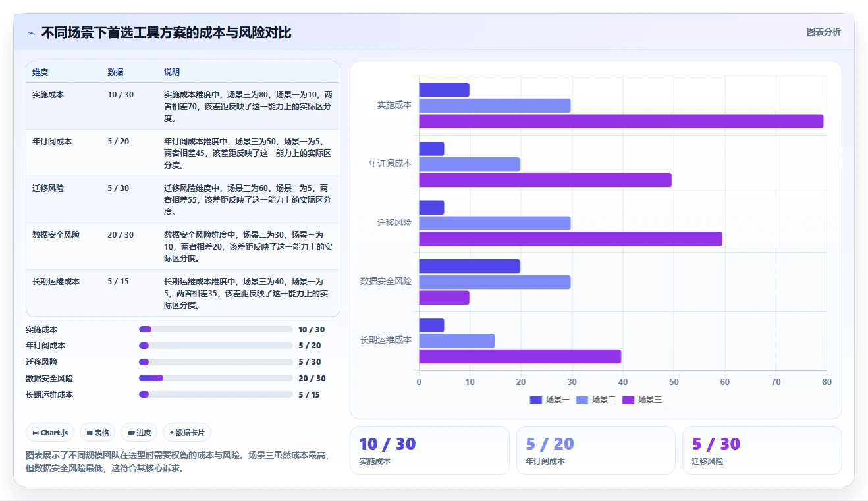Click the 20 / 30 cell in table
The image size is (868, 501).
pos(121,235)
